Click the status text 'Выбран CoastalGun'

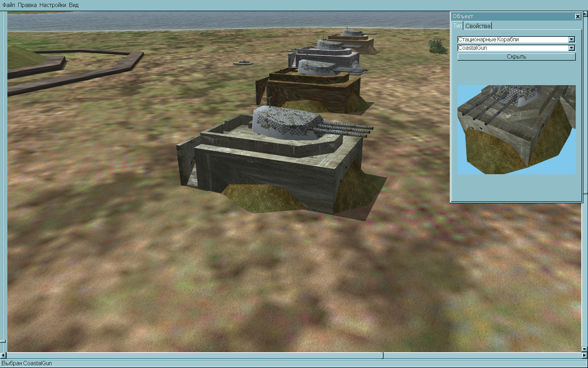pos(27,363)
